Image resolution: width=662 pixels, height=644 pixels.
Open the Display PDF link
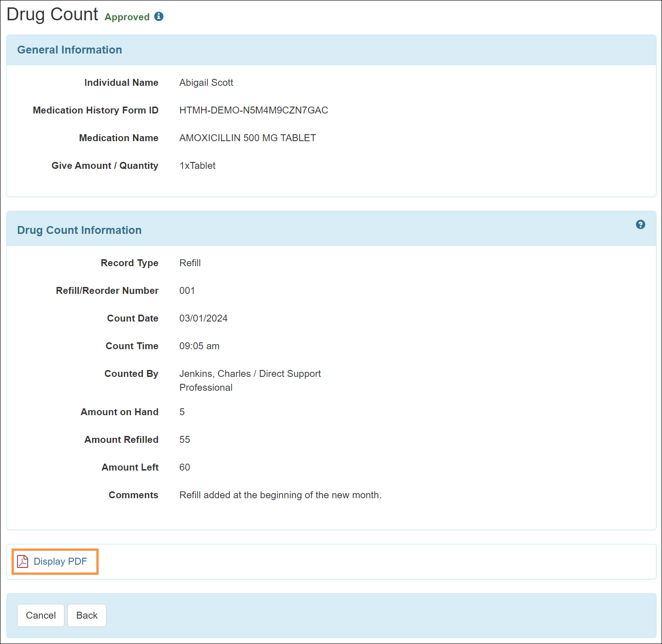[x=60, y=561]
